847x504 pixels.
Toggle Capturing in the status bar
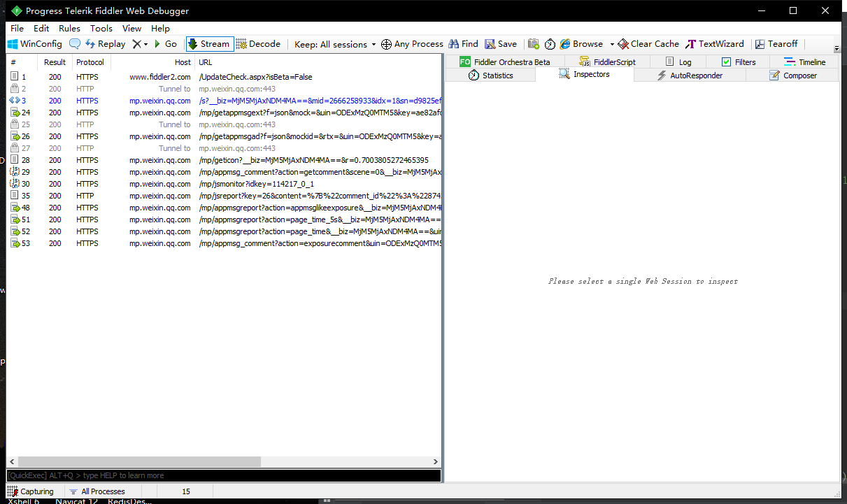point(31,491)
